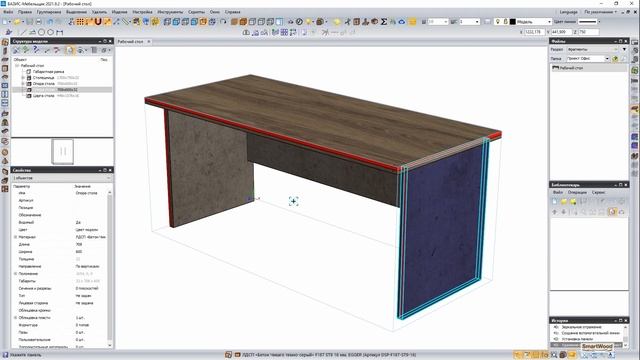This screenshot has width=640, height=360.
Task: Toggle the lock icon near layer box
Action: (505, 22)
